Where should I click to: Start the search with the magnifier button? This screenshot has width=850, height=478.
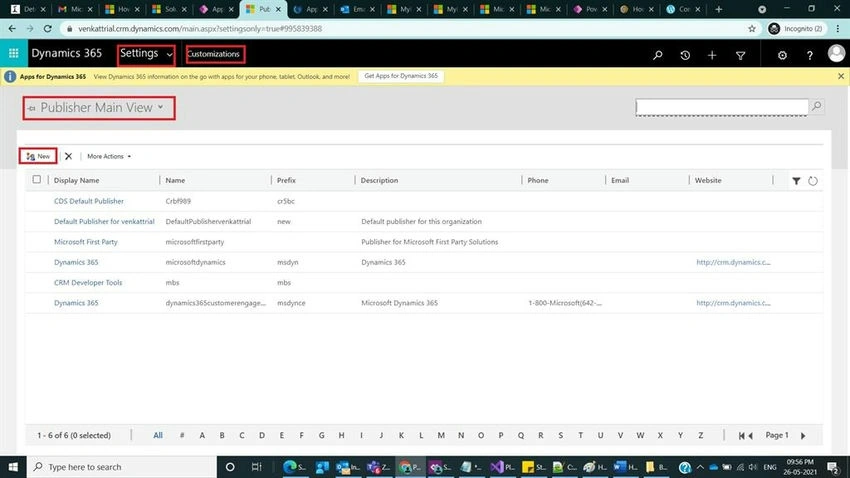pos(816,107)
